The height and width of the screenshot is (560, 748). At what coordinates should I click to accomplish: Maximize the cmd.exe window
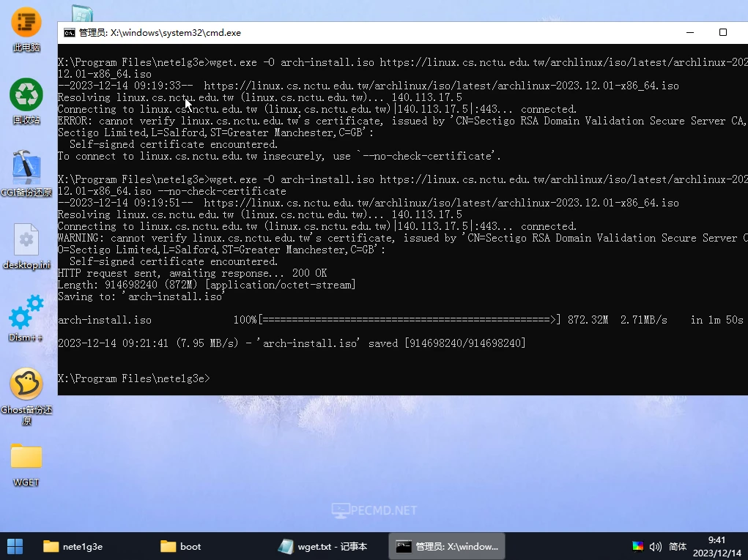(722, 32)
